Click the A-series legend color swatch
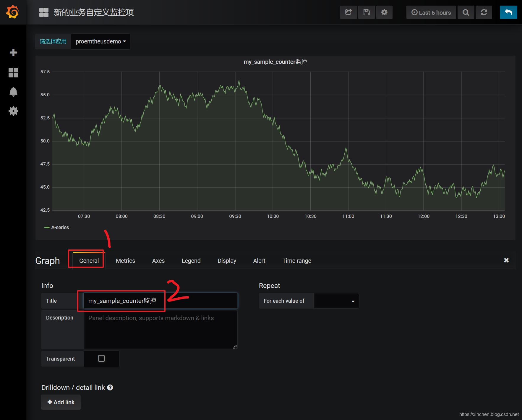The height and width of the screenshot is (420, 522). (x=47, y=227)
